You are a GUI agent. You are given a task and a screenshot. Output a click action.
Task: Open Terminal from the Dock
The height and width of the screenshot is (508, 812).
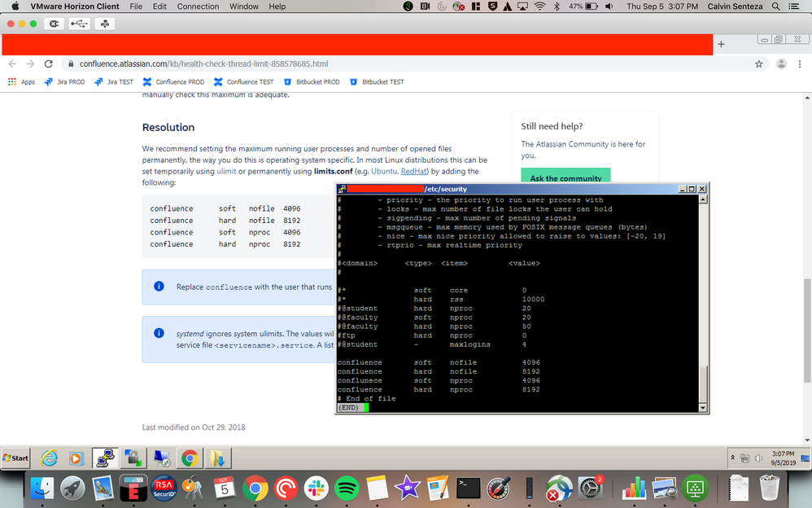[469, 488]
